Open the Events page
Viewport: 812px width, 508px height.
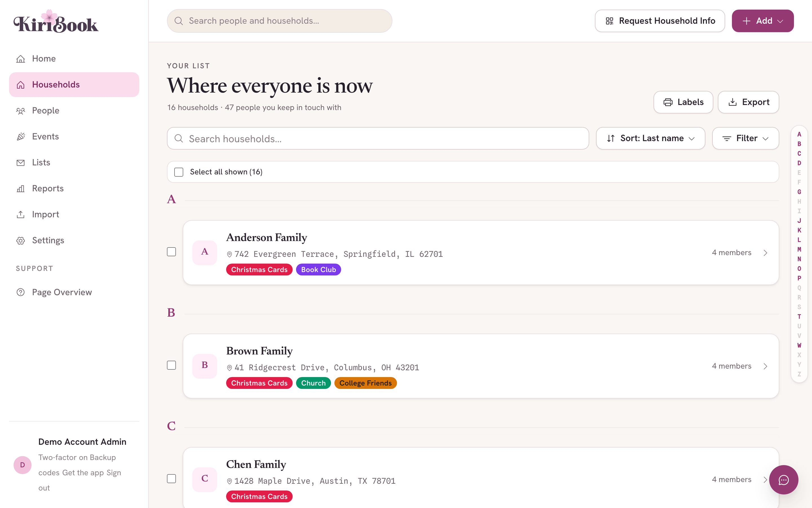click(x=74, y=137)
